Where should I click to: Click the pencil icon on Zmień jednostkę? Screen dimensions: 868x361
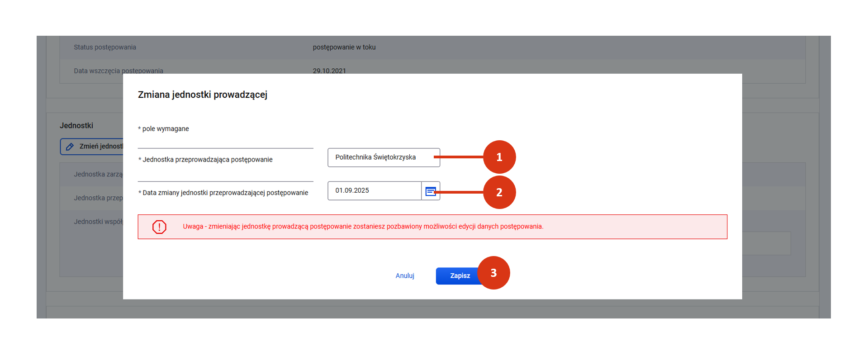pyautogui.click(x=70, y=147)
